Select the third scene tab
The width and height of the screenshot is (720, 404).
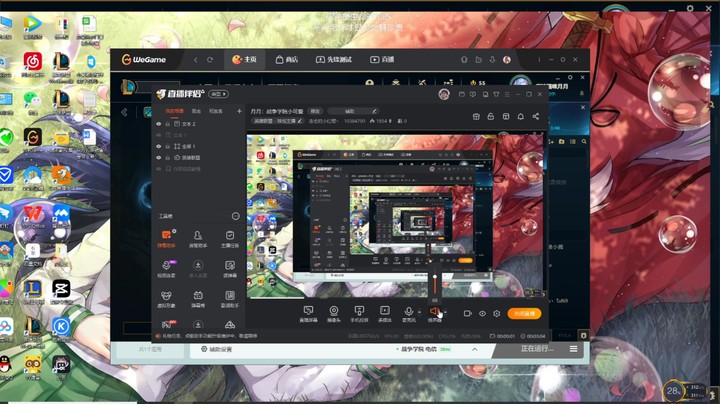point(216,111)
